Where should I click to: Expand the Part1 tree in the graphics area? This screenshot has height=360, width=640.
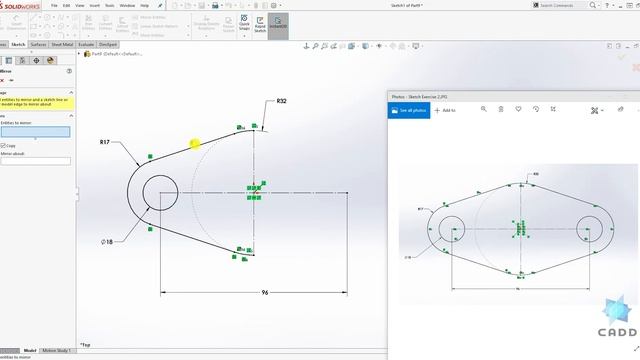pos(79,54)
